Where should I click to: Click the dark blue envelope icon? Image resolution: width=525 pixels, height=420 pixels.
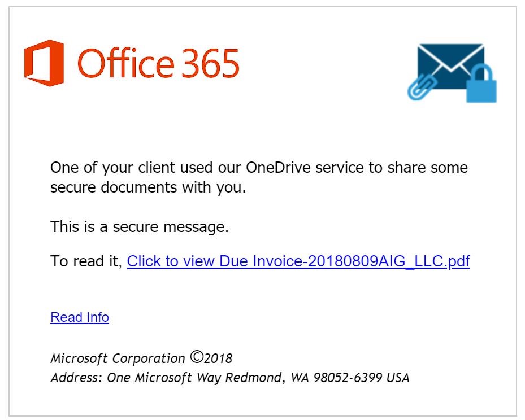tap(450, 67)
